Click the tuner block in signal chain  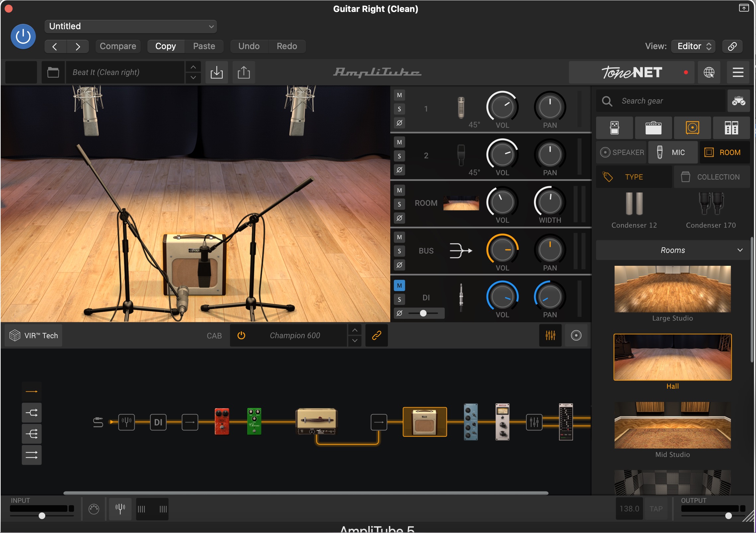126,422
